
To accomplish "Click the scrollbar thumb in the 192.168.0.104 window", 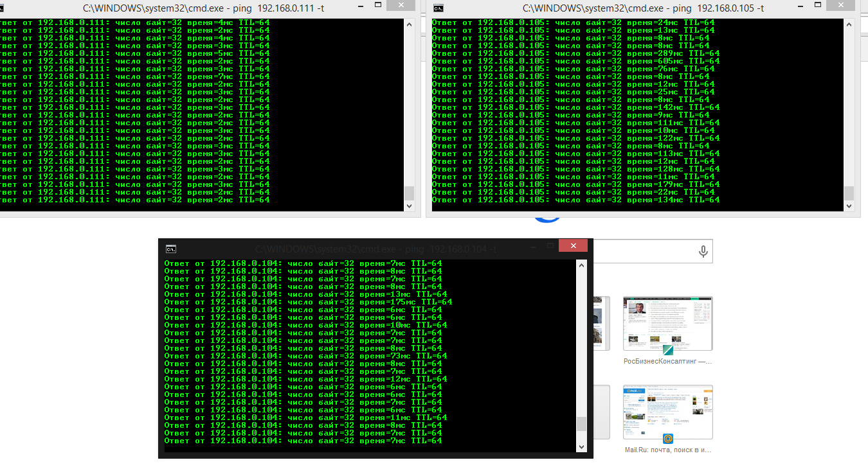I will pyautogui.click(x=581, y=423).
